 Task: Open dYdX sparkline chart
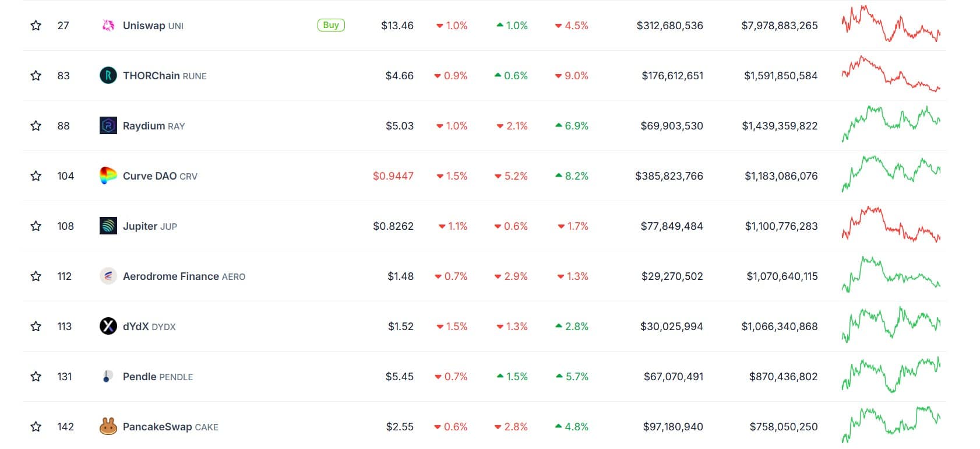click(x=891, y=324)
